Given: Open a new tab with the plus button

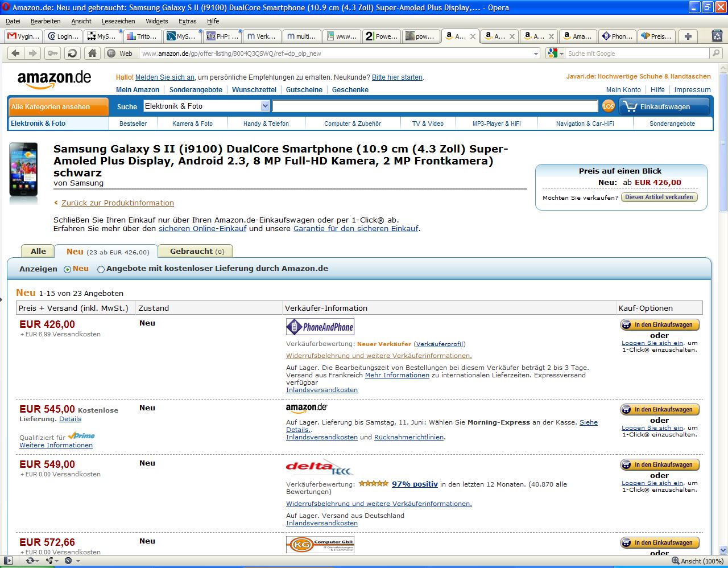Looking at the screenshot, I should (x=688, y=36).
